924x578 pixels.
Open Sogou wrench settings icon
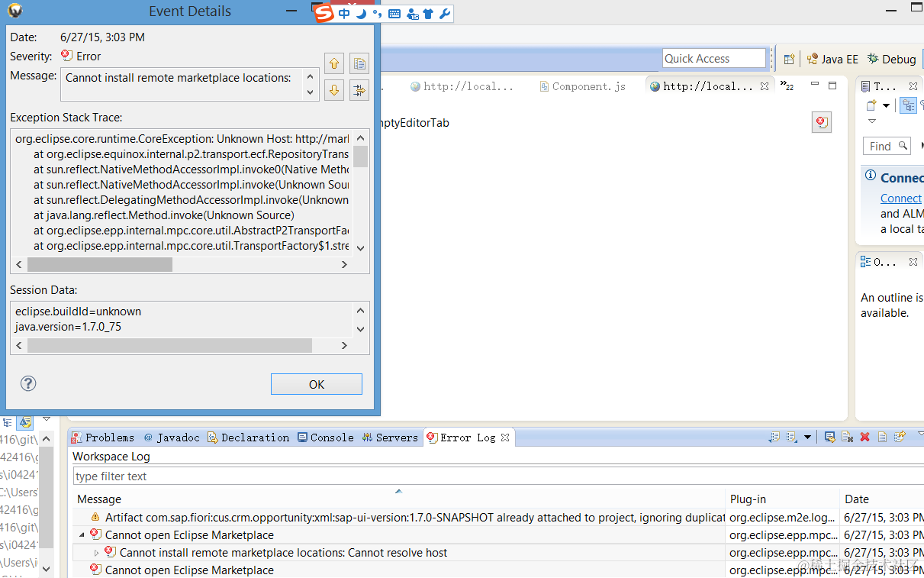(444, 14)
